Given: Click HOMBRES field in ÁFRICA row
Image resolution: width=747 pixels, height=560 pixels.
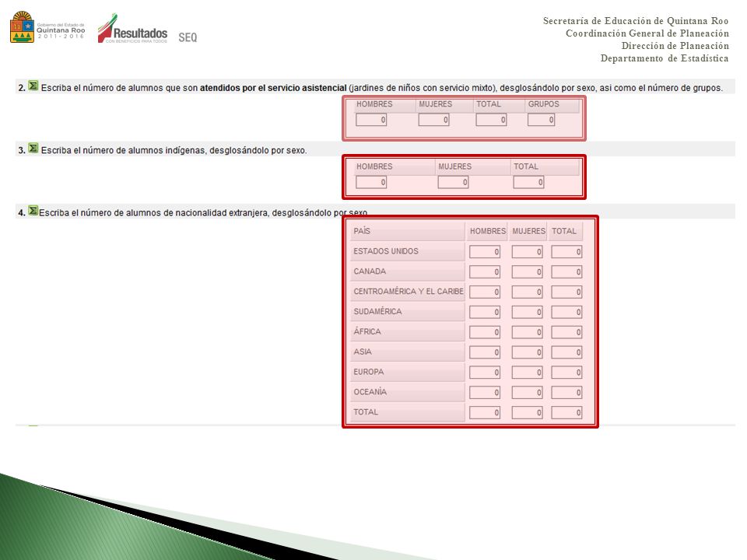Looking at the screenshot, I should click(x=485, y=332).
